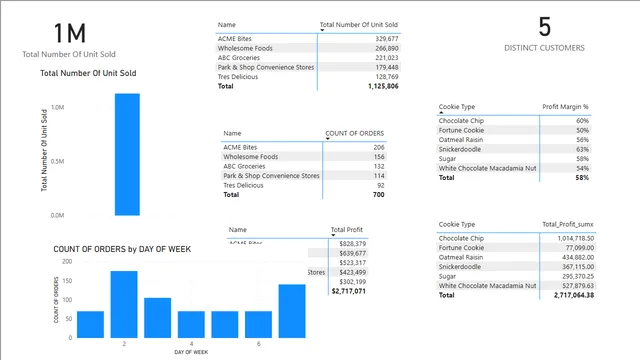The width and height of the screenshot is (640, 360).
Task: Click the 128,769 units value
Action: click(387, 77)
